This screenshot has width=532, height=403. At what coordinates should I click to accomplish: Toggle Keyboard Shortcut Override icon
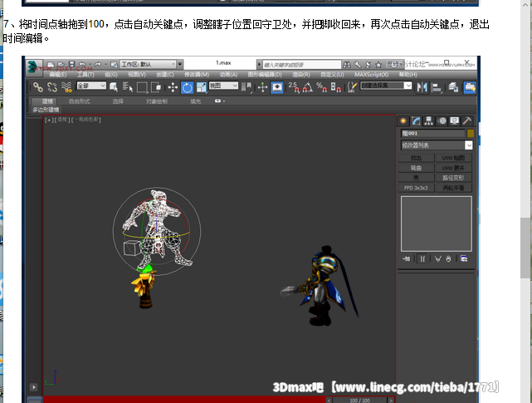277,87
